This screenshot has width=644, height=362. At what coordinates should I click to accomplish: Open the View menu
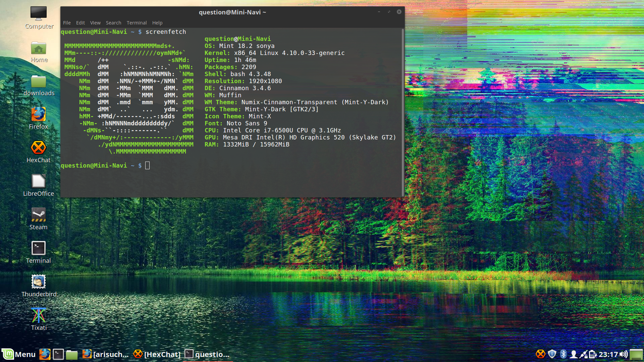[x=95, y=23]
